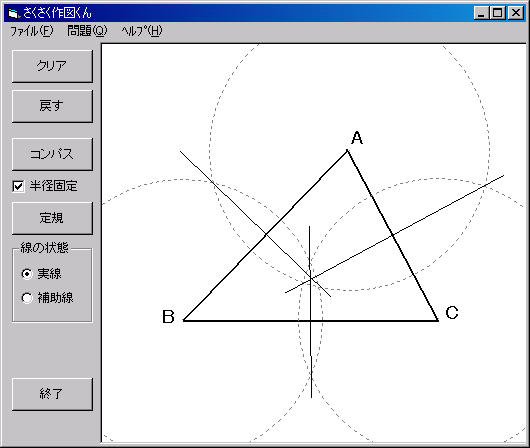Click the 終了 exit button
The height and width of the screenshot is (448, 530).
[x=52, y=394]
